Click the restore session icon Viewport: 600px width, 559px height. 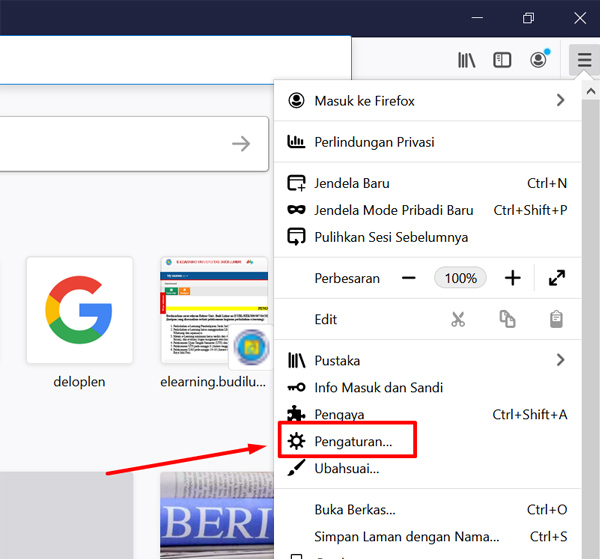click(x=296, y=237)
